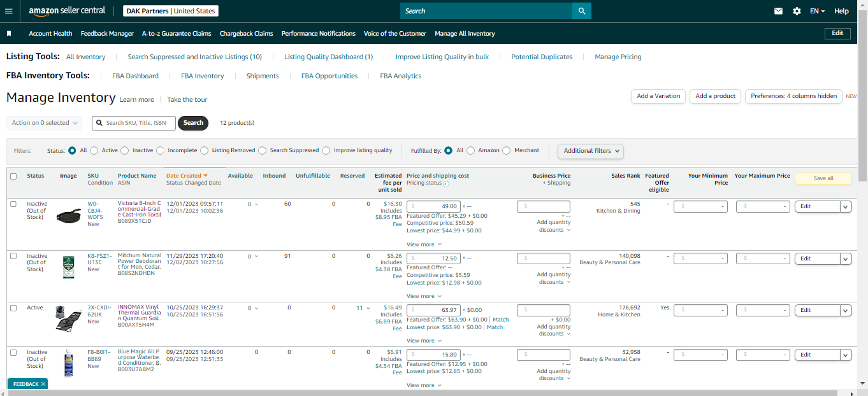Image resolution: width=868 pixels, height=396 pixels.
Task: Open Feedback Manager menu item
Action: tap(107, 34)
